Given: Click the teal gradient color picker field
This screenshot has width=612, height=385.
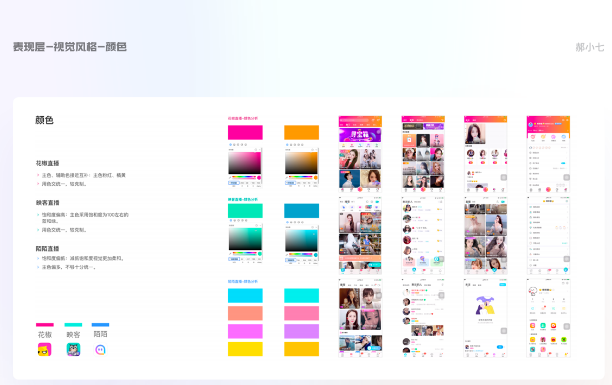Looking at the screenshot, I should tap(301, 241).
